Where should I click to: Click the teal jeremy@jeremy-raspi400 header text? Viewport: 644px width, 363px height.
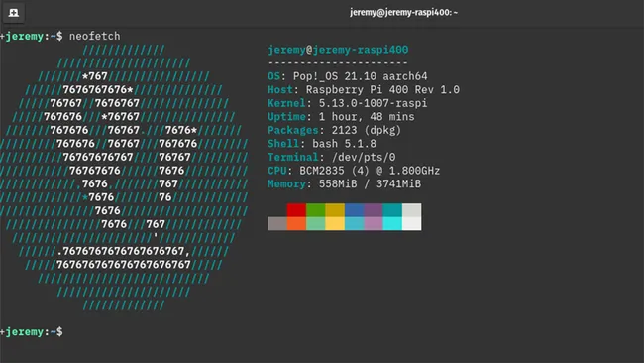338,50
